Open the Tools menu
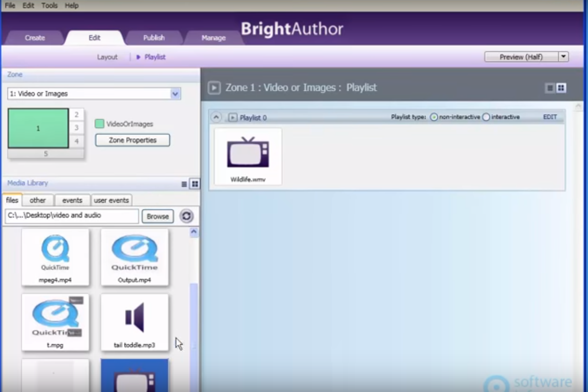 pos(49,5)
